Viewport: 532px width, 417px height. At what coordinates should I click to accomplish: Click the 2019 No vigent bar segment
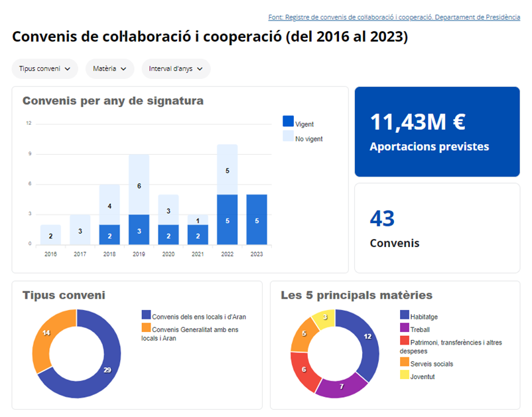click(x=139, y=185)
